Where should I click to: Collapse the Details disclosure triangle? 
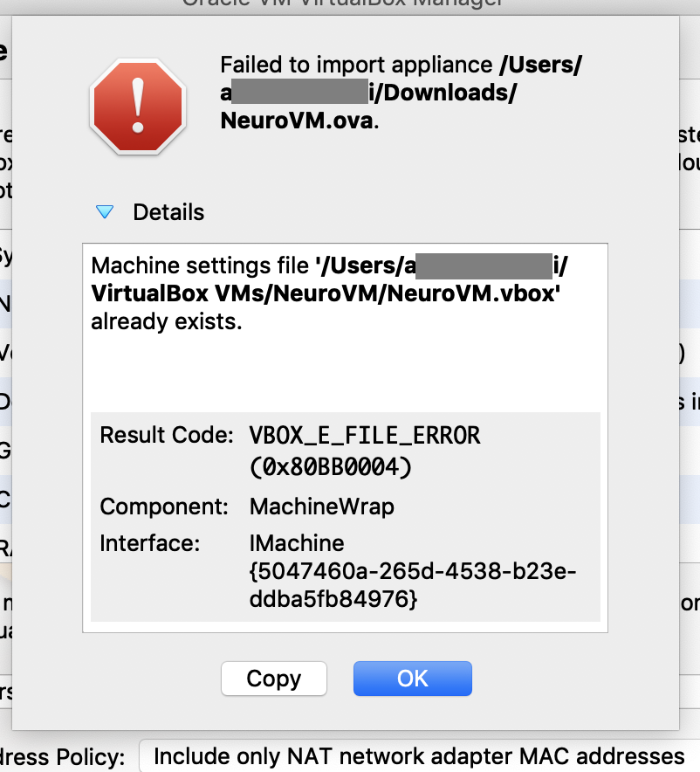(x=104, y=212)
